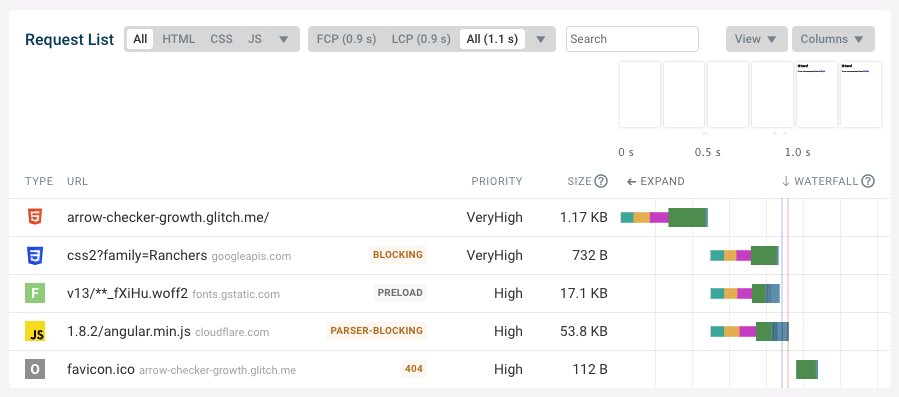
Task: Open the 1.8.2/angular.min.js request
Action: click(x=129, y=332)
